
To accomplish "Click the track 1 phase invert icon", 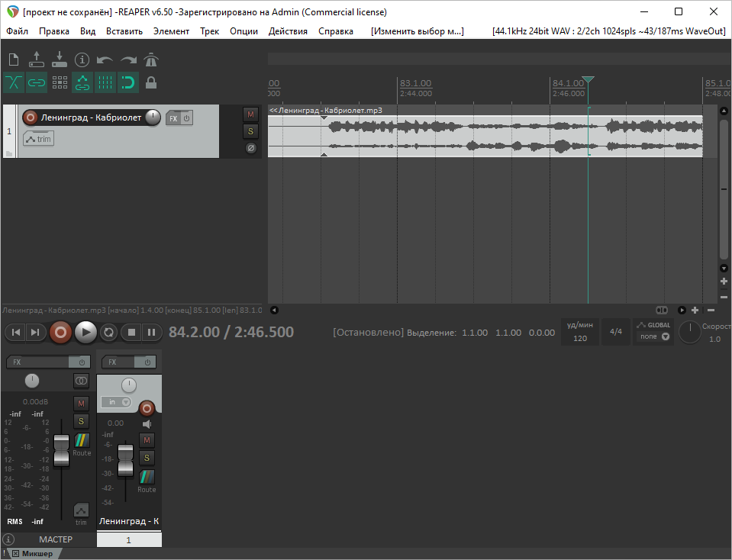I will [250, 148].
